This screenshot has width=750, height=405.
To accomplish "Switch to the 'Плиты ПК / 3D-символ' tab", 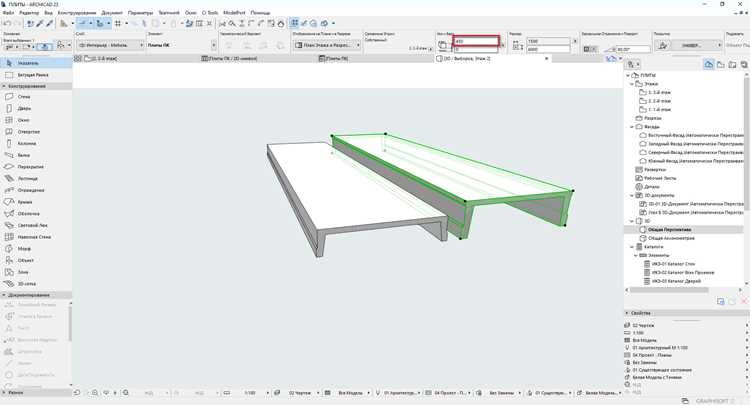I will (x=230, y=58).
